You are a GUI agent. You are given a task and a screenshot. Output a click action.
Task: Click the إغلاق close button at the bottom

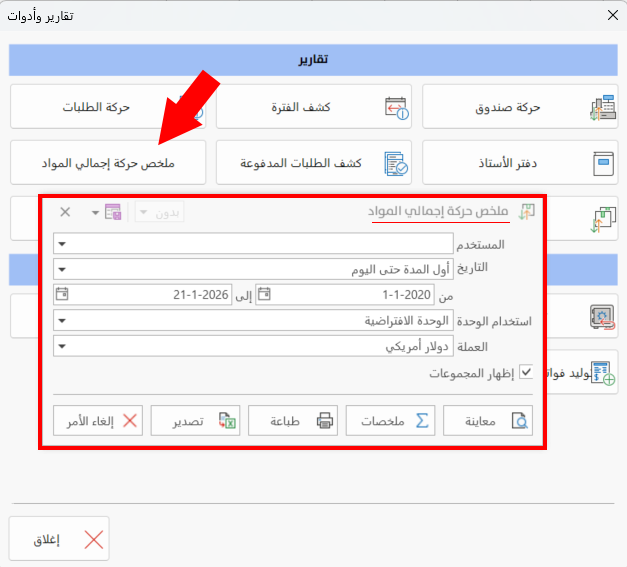(59, 539)
